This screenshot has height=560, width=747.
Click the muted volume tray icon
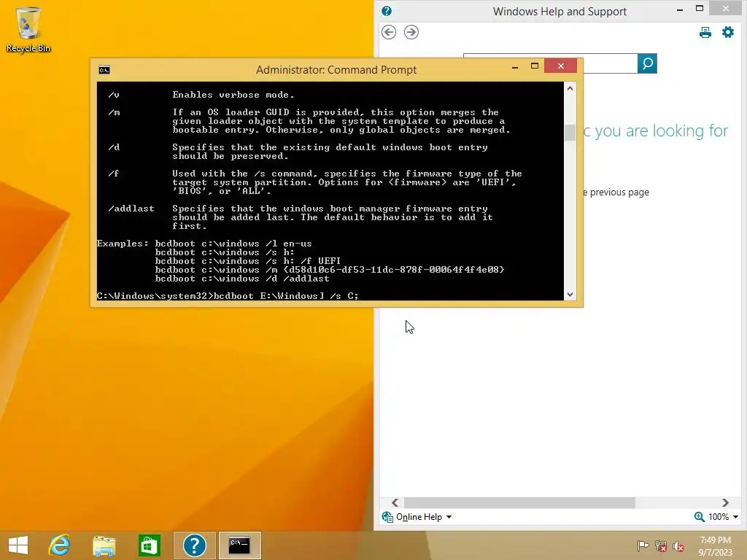click(678, 546)
